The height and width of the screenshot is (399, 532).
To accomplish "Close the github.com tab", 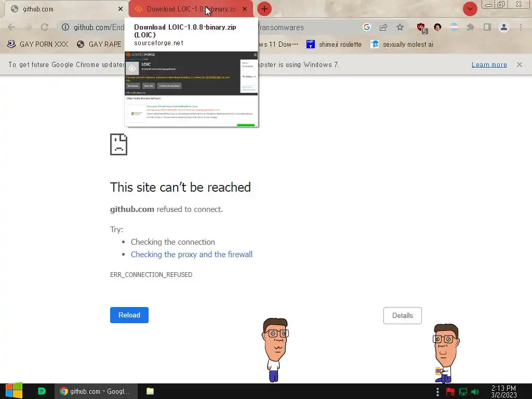I will tap(121, 9).
